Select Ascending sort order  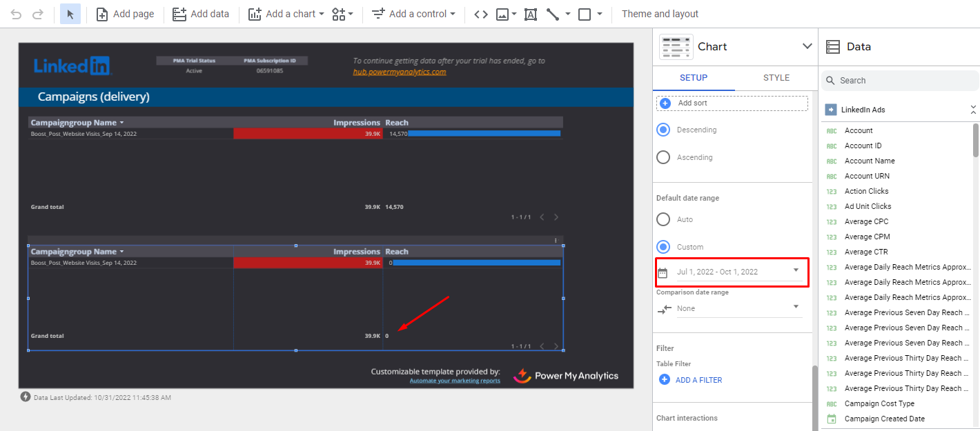663,157
